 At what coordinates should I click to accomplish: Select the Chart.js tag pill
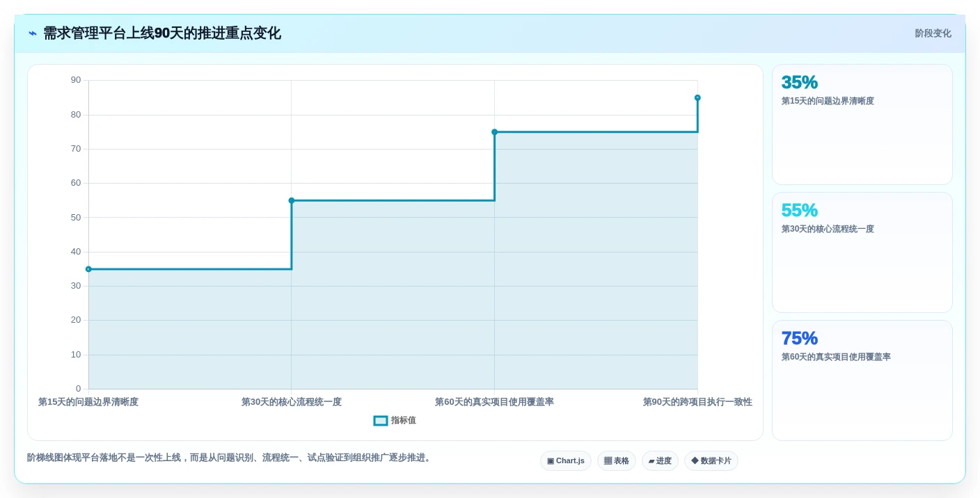coord(566,461)
